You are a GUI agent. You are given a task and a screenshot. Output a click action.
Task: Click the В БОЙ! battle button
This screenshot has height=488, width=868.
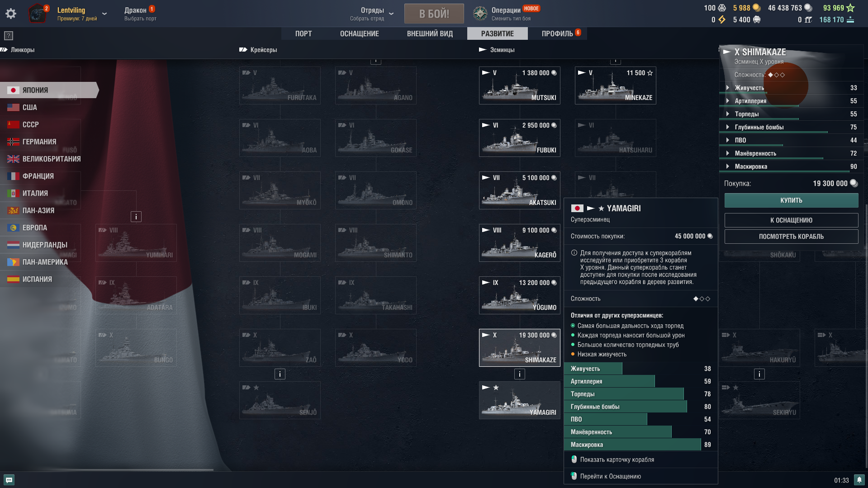pyautogui.click(x=434, y=14)
